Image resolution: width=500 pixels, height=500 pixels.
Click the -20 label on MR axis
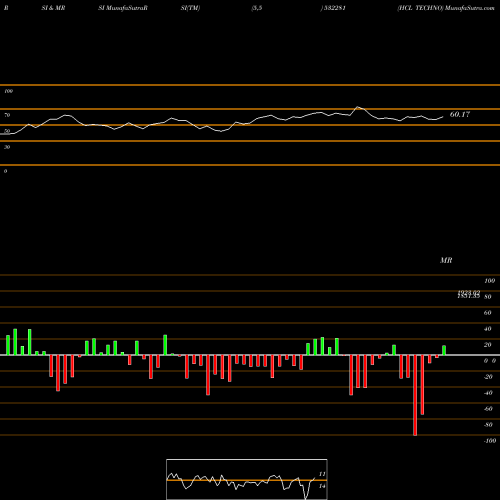tap(488, 377)
